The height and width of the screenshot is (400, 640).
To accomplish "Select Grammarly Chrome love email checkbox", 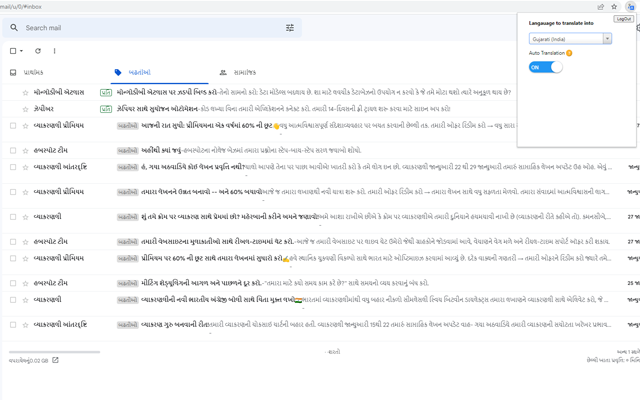I will (13, 217).
